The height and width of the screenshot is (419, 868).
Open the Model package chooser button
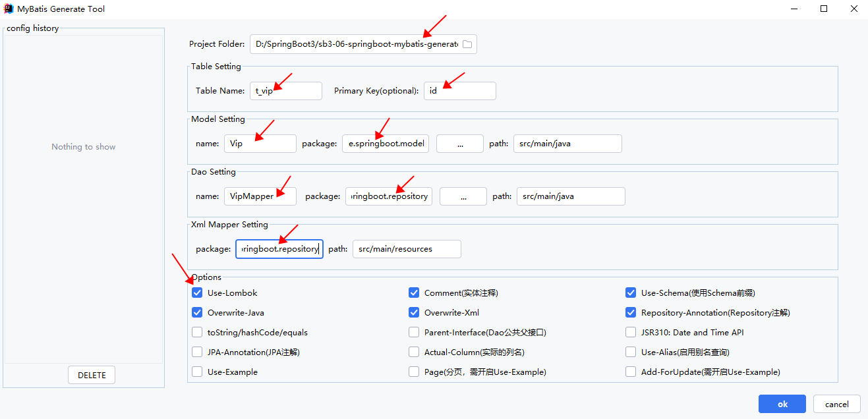(460, 144)
